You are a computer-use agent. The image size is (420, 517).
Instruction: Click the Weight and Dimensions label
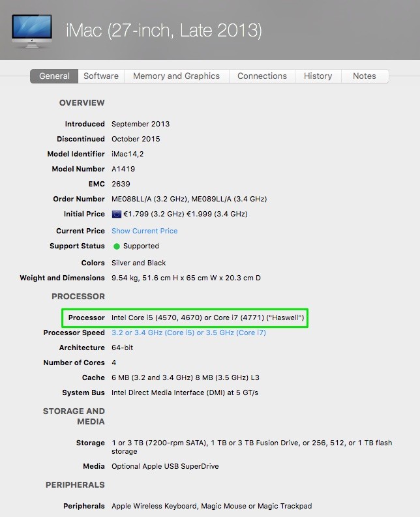(63, 278)
